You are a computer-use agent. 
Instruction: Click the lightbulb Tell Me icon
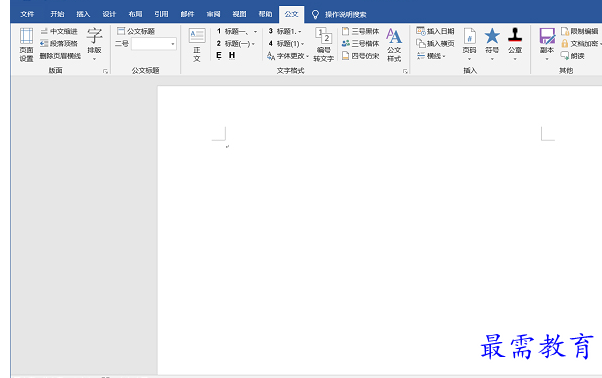pos(315,15)
